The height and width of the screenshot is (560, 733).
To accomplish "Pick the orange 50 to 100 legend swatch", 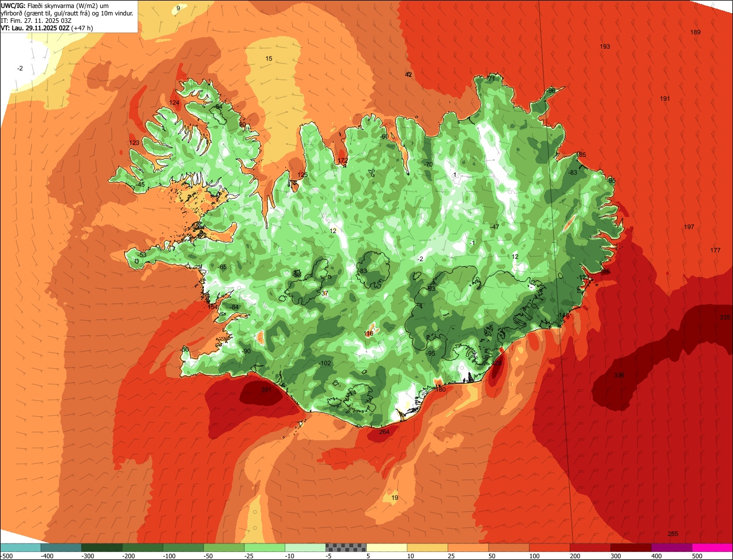I will 509,547.
